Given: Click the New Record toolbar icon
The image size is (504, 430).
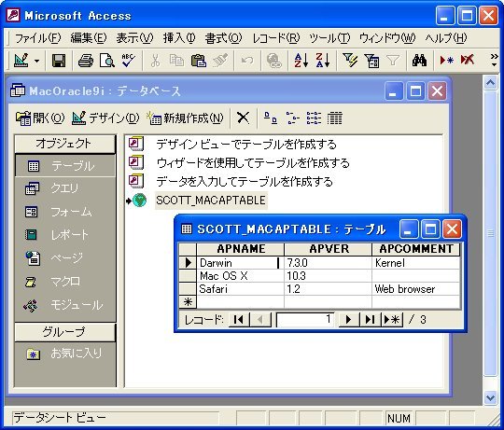Looking at the screenshot, I should coord(446,61).
